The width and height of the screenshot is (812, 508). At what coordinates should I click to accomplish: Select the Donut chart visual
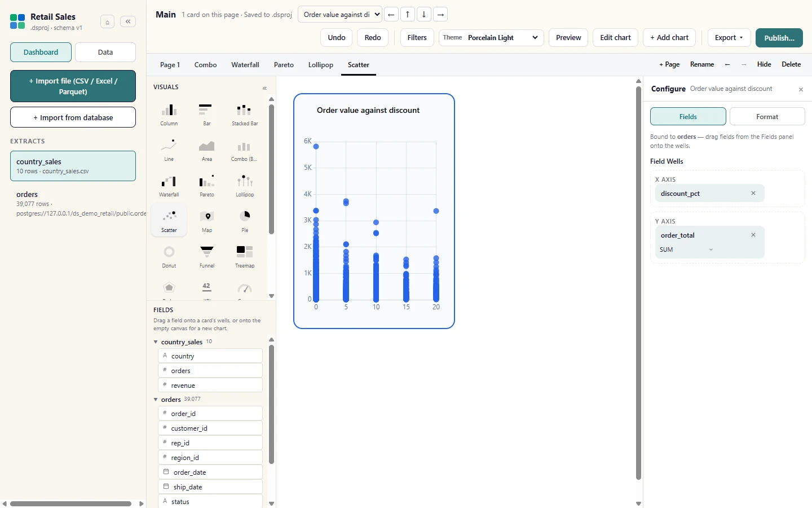[169, 257]
